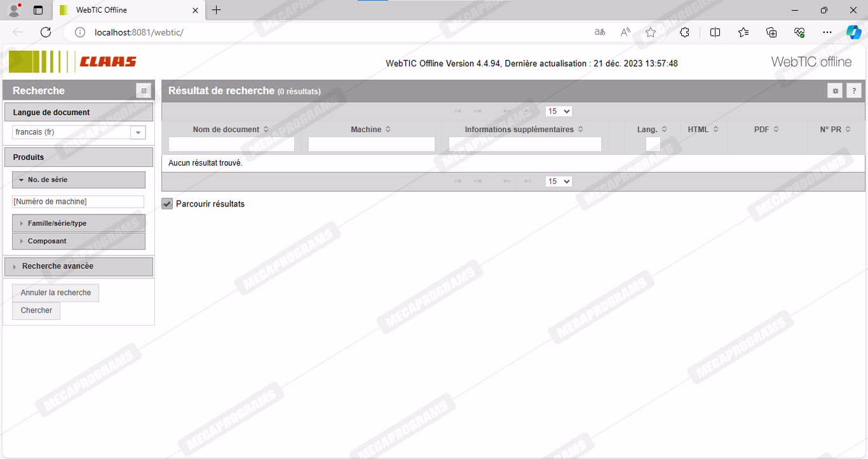Image resolution: width=868 pixels, height=459 pixels.
Task: Open browser Extensions puzzle icon
Action: click(684, 32)
